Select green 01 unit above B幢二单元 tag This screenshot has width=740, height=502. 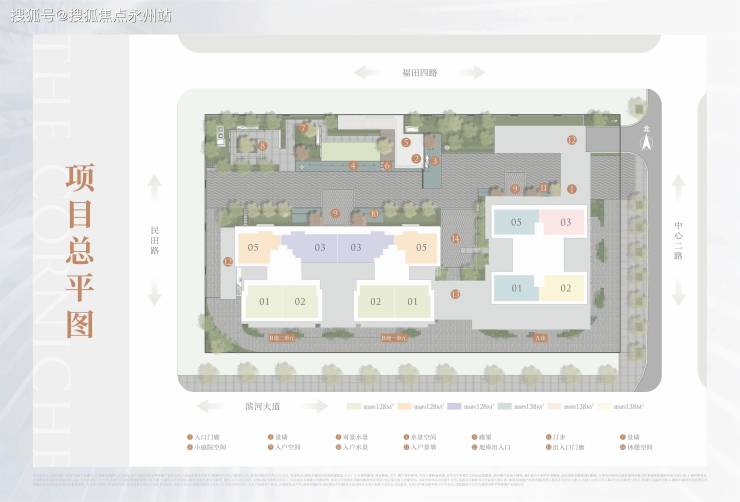(x=264, y=301)
